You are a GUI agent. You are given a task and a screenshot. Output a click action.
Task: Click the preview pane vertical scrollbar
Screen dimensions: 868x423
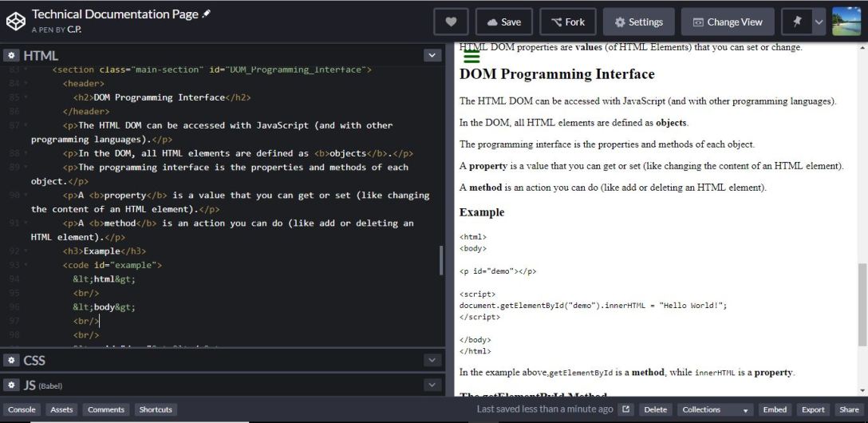(x=862, y=303)
